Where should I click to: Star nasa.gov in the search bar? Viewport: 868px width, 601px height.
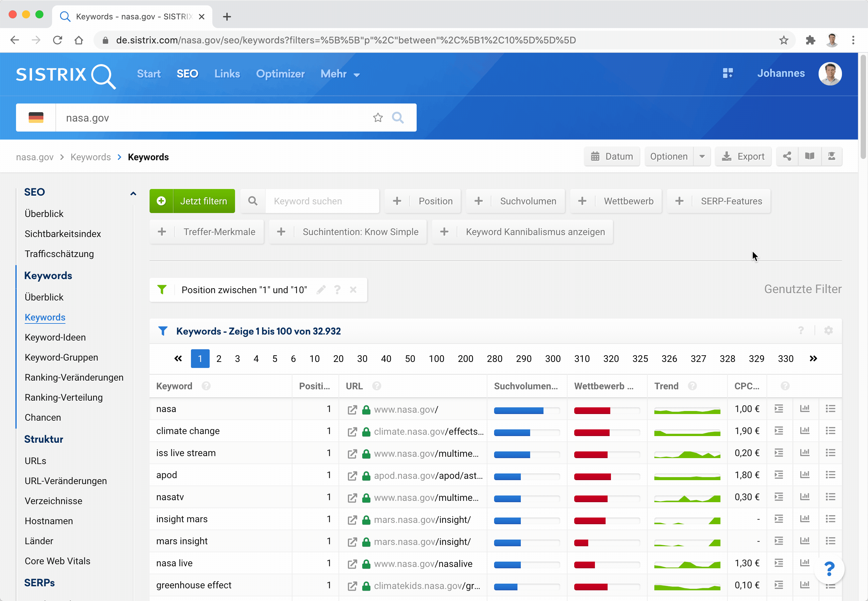click(378, 118)
